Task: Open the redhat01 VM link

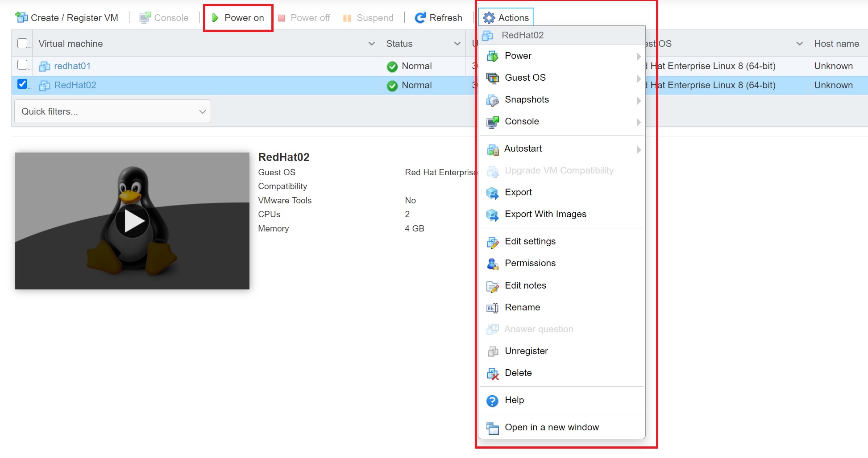Action: tap(72, 66)
